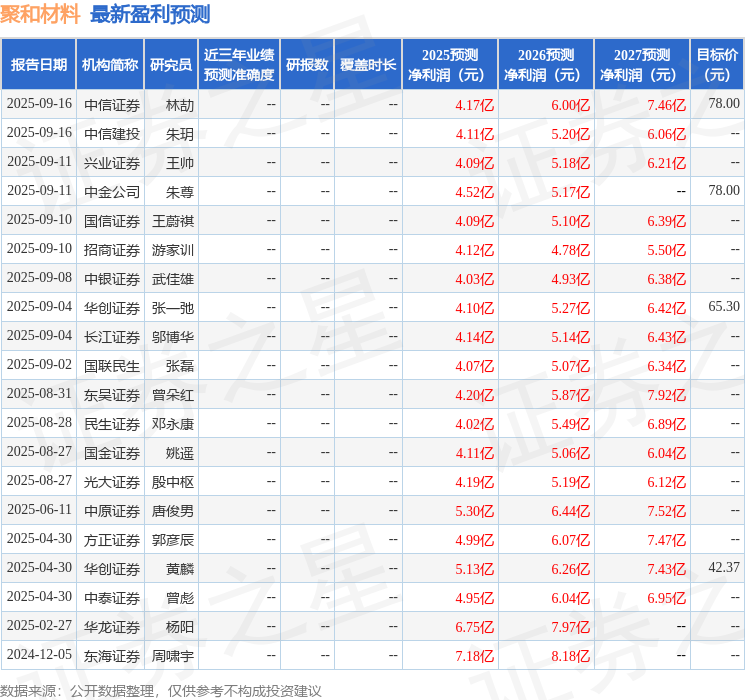Click target price 65.30
This screenshot has width=745, height=700.
pyautogui.click(x=724, y=307)
